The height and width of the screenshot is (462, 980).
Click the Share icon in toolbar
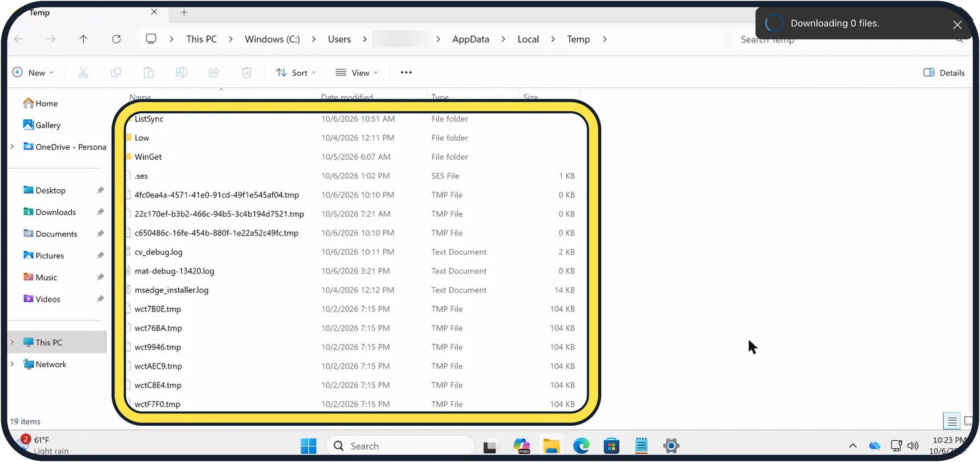coord(214,72)
